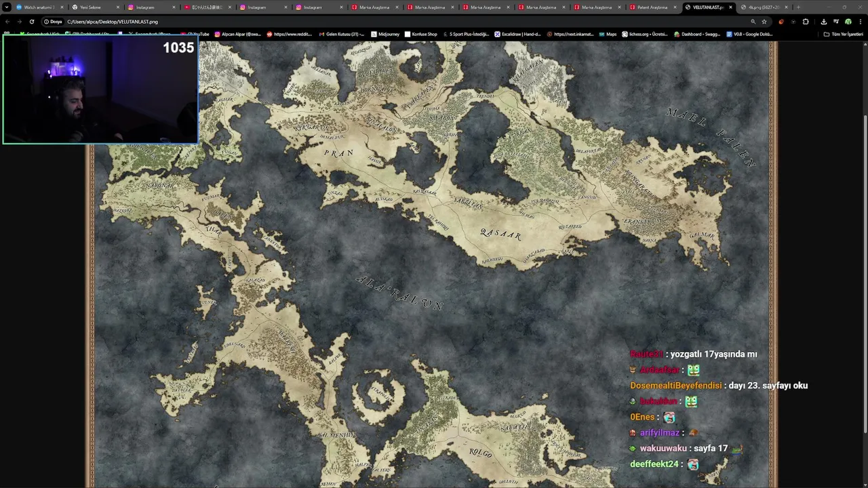Open the lichess.org bookmark
Screen dimensions: 868x488
pyautogui.click(x=645, y=34)
